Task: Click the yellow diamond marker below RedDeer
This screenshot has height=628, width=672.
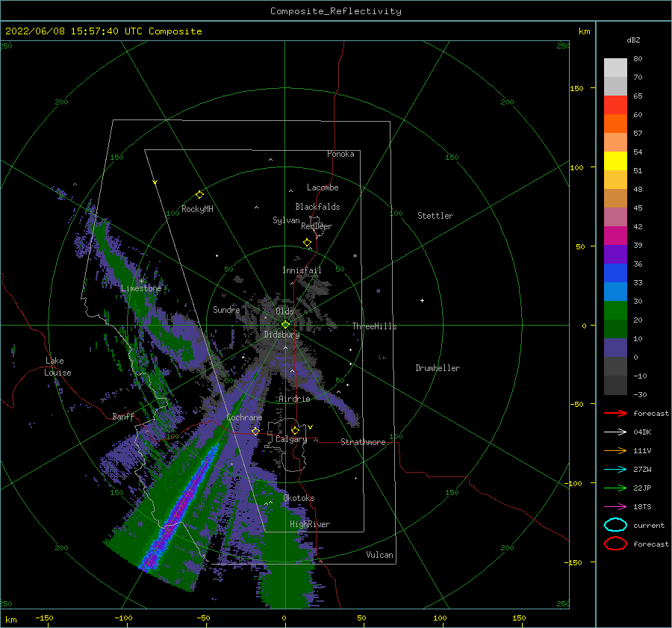Action: click(x=308, y=243)
